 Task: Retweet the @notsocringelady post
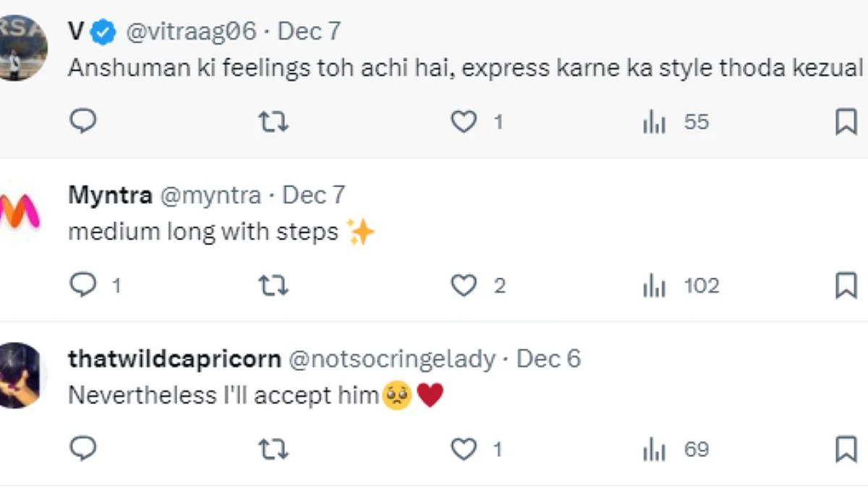pyautogui.click(x=273, y=450)
